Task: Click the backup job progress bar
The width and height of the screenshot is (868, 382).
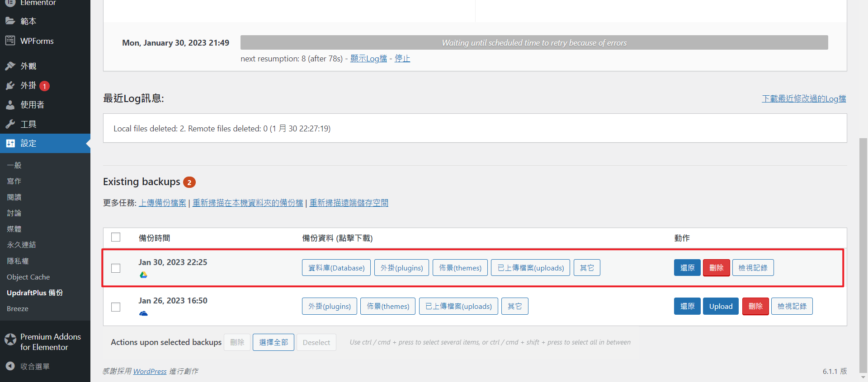Action: pos(534,42)
